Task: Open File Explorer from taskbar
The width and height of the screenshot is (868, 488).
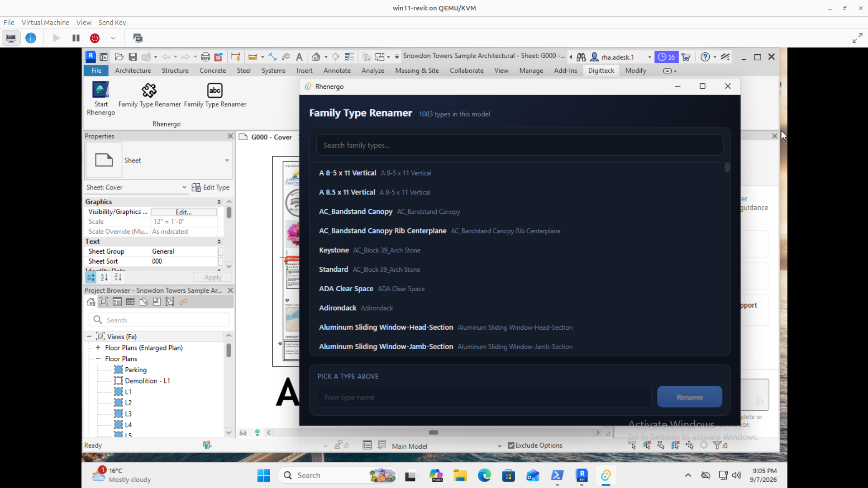Action: pos(460,475)
